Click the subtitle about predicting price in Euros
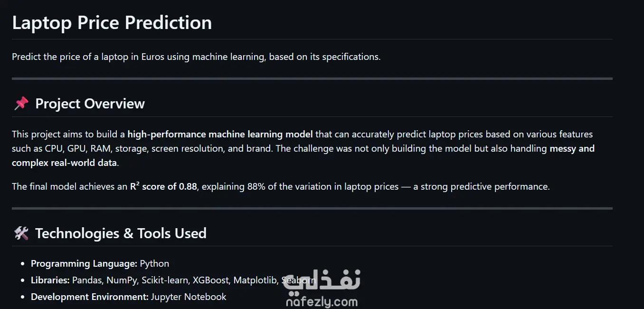 196,57
